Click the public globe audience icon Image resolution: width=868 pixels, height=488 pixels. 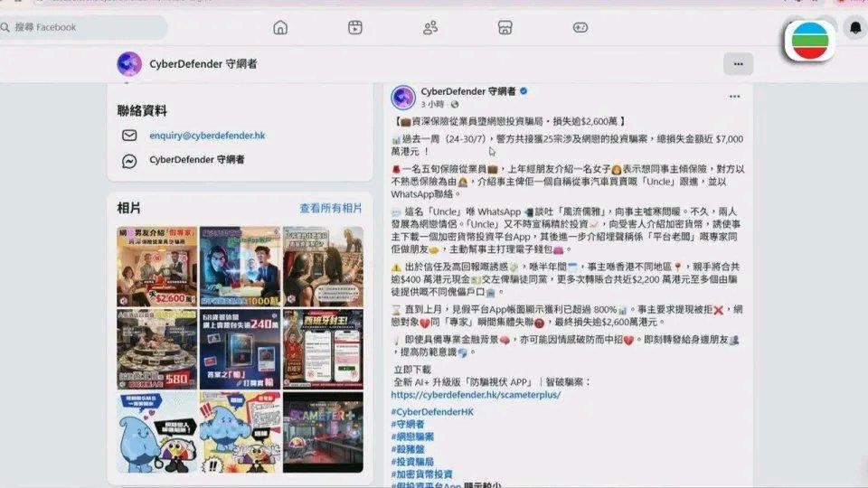click(x=455, y=104)
